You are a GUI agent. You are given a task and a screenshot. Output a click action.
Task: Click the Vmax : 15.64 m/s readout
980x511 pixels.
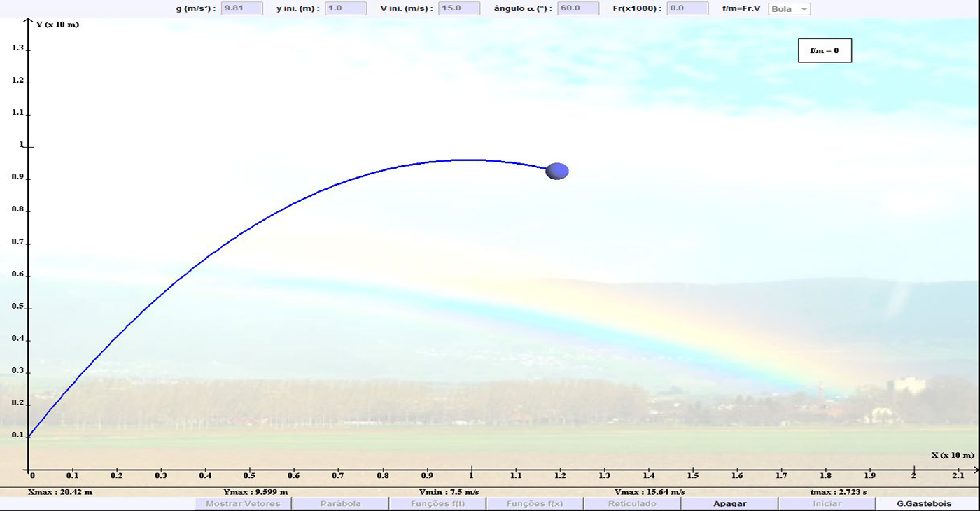650,492
